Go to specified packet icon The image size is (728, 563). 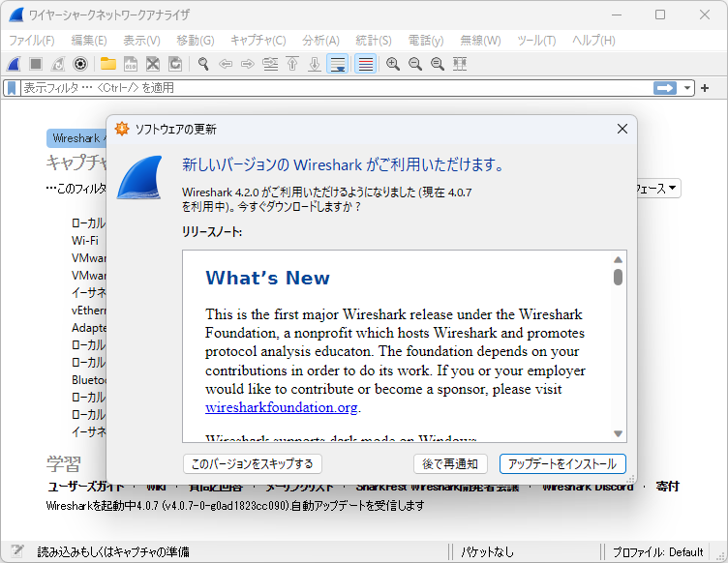tap(270, 64)
